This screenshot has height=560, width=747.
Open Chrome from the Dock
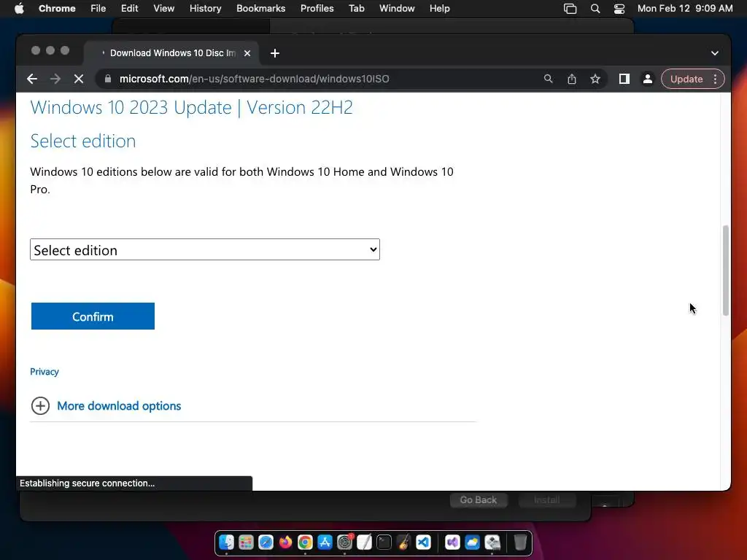pyautogui.click(x=305, y=542)
